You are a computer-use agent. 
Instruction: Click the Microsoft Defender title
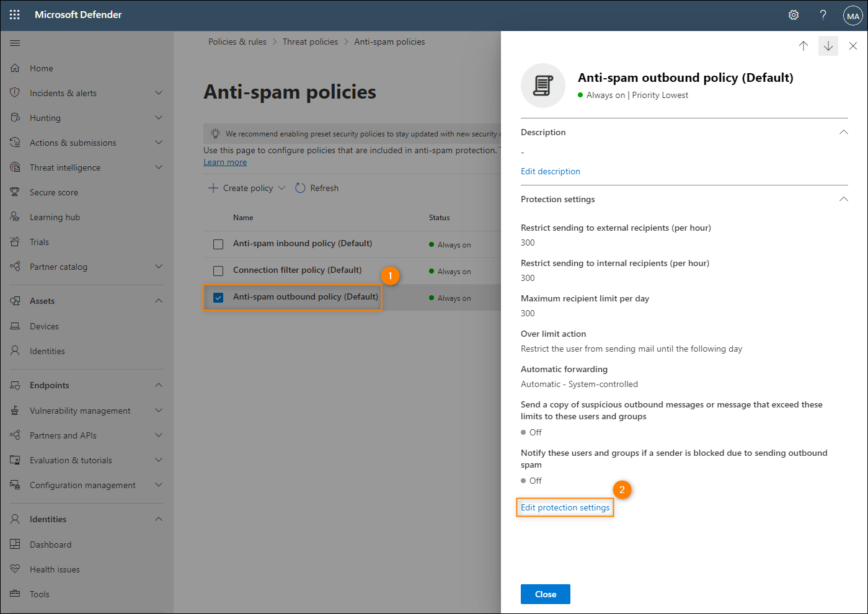(78, 15)
